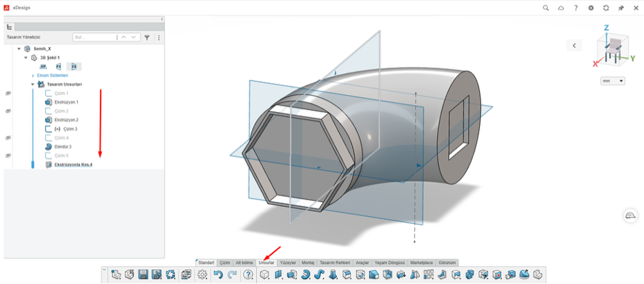This screenshot has height=284, width=644.
Task: Toggle hidden-eye visibility for Çizim.2
Action: pos(8,111)
